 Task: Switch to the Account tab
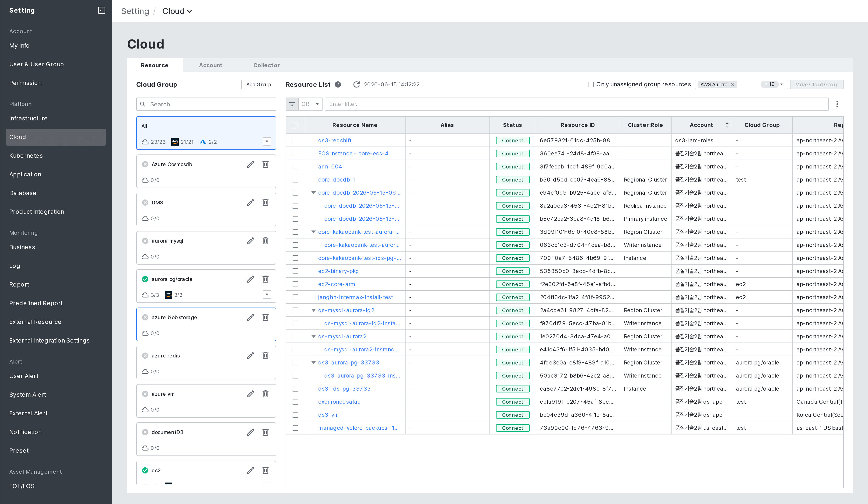pyautogui.click(x=210, y=66)
